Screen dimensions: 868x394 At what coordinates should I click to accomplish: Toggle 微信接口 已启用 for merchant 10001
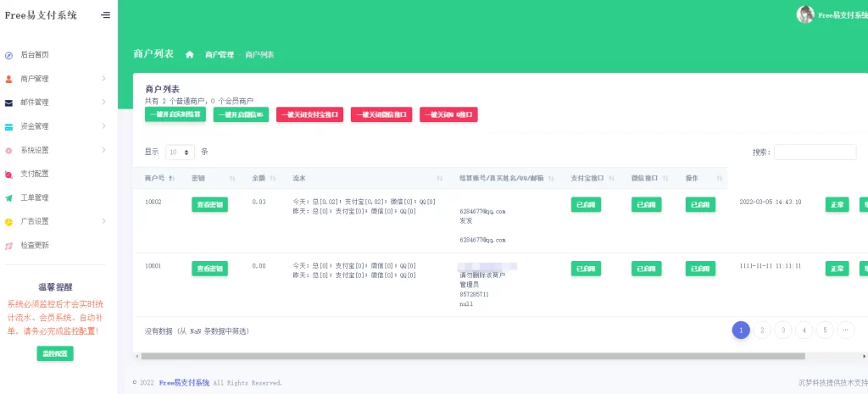pyautogui.click(x=646, y=269)
